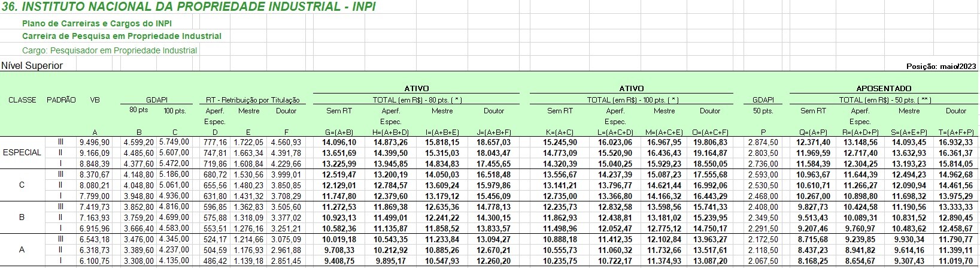
Task: Click the formula label 'T=(A+F+P)'
Action: click(956, 133)
